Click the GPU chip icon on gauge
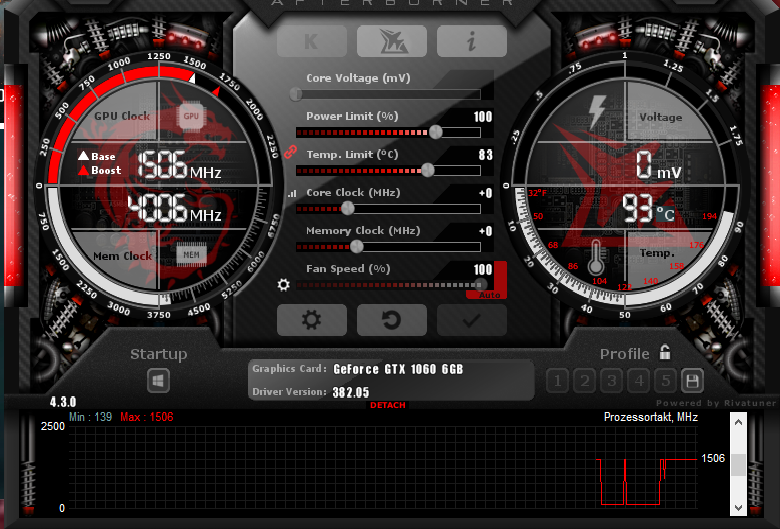This screenshot has width=780, height=529. [191, 116]
